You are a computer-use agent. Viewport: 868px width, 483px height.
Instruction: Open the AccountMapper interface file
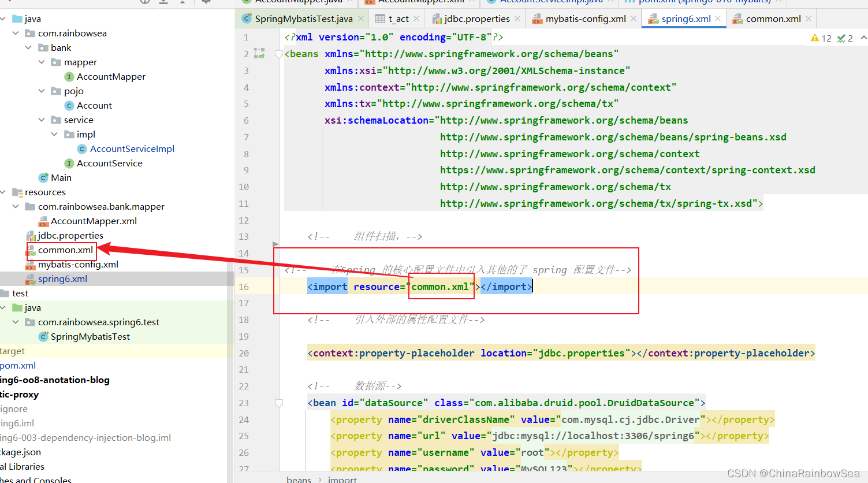point(111,76)
